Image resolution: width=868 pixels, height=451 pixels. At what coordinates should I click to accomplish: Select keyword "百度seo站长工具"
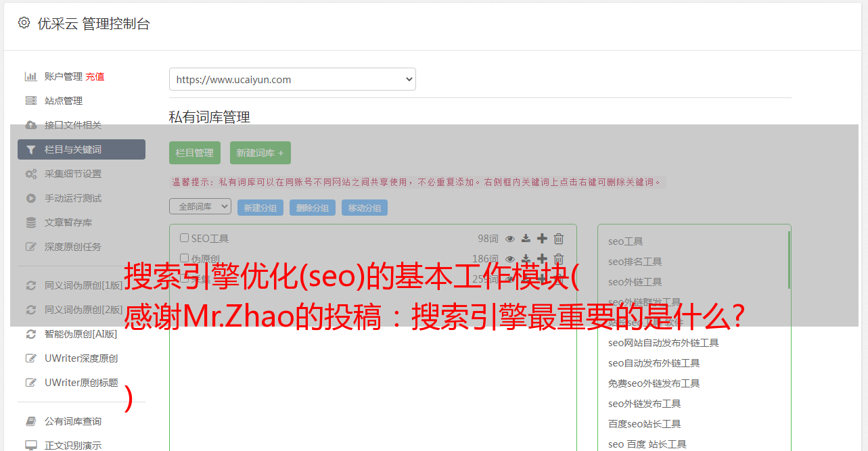coord(645,424)
